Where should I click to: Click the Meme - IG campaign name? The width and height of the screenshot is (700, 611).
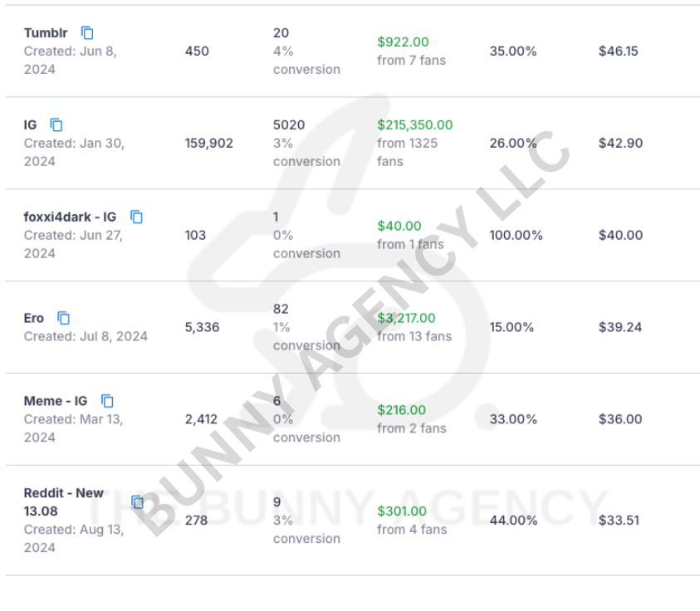tap(55, 401)
